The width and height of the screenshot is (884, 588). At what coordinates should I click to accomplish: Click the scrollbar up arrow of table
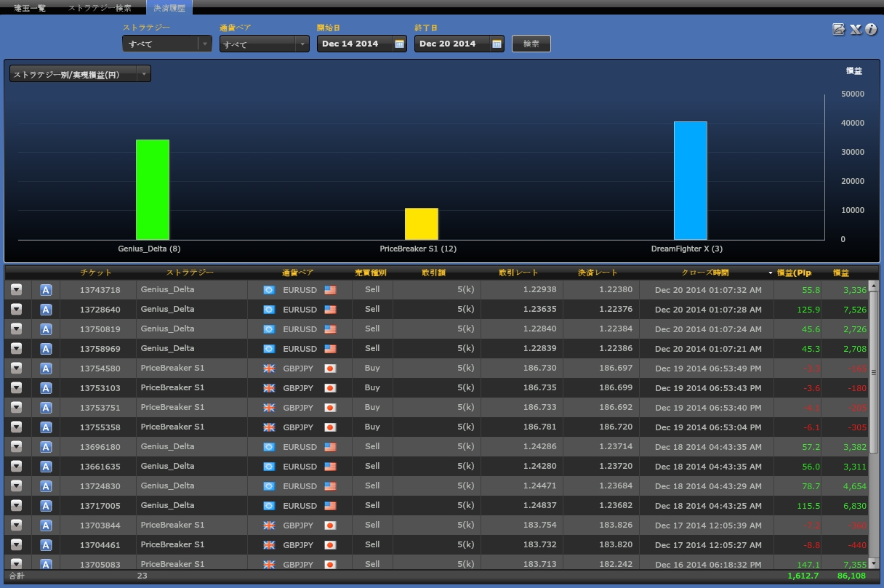tap(875, 285)
